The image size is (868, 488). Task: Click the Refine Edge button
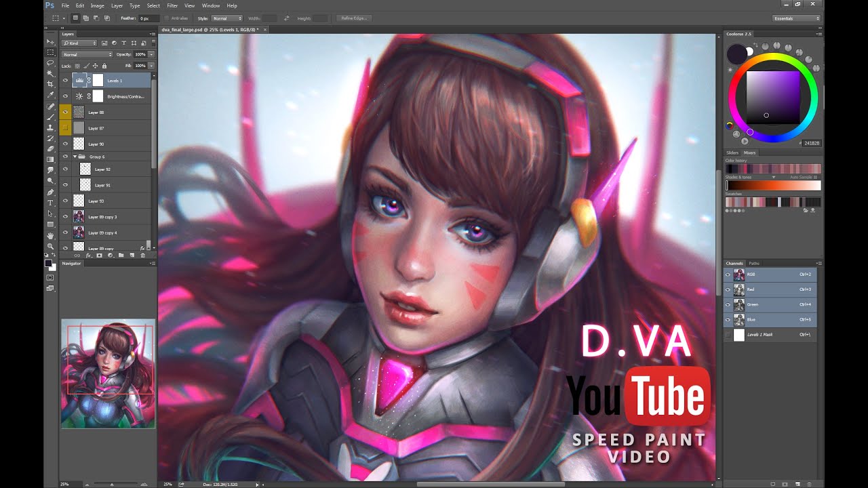click(353, 18)
